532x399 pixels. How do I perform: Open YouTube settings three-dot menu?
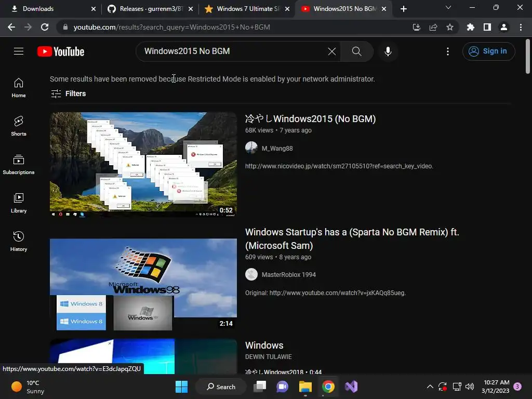click(448, 51)
